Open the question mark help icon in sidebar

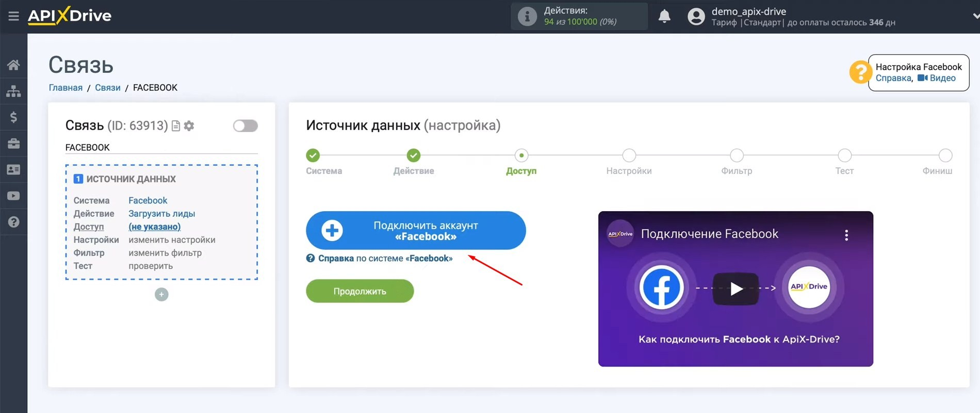[13, 222]
